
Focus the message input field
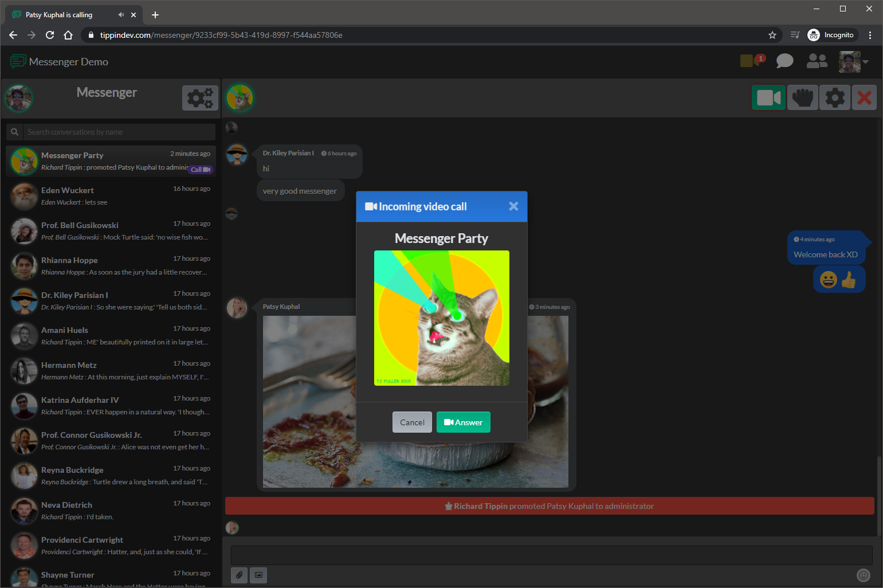(x=551, y=555)
